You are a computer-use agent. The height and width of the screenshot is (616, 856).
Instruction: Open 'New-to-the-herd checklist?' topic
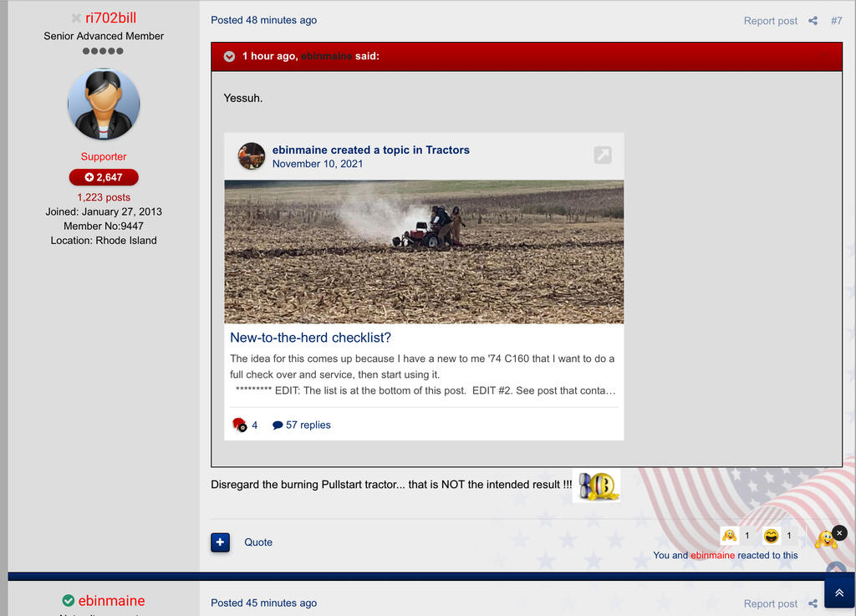pos(311,338)
